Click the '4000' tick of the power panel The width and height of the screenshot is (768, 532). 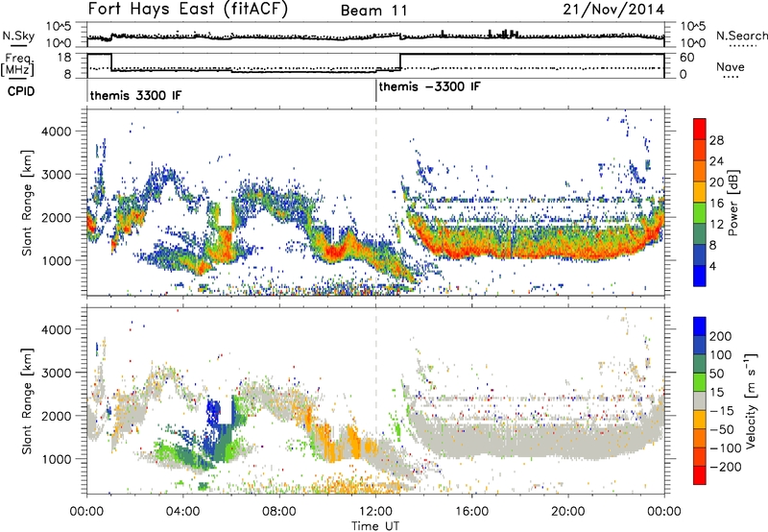pos(57,132)
